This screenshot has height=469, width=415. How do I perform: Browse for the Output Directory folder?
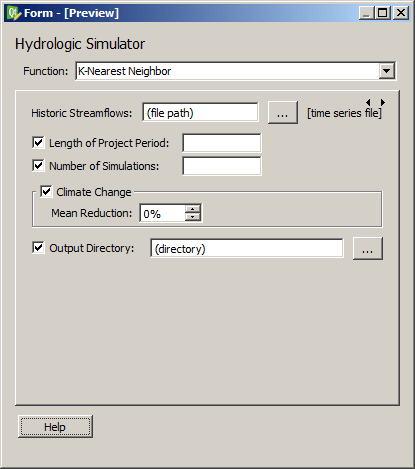coord(368,248)
